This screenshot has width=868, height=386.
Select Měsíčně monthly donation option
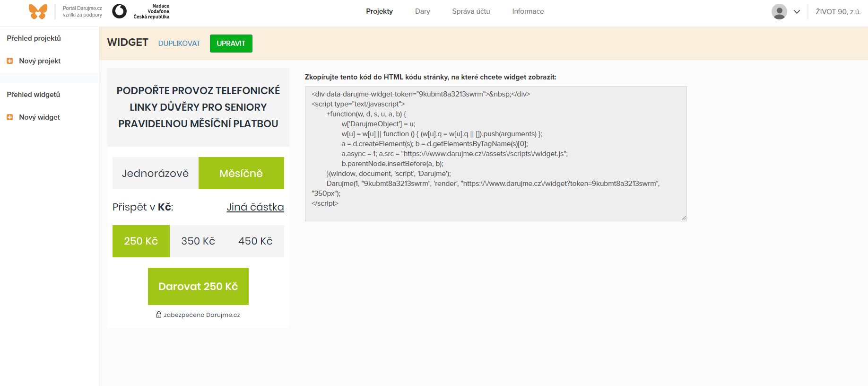pos(241,173)
